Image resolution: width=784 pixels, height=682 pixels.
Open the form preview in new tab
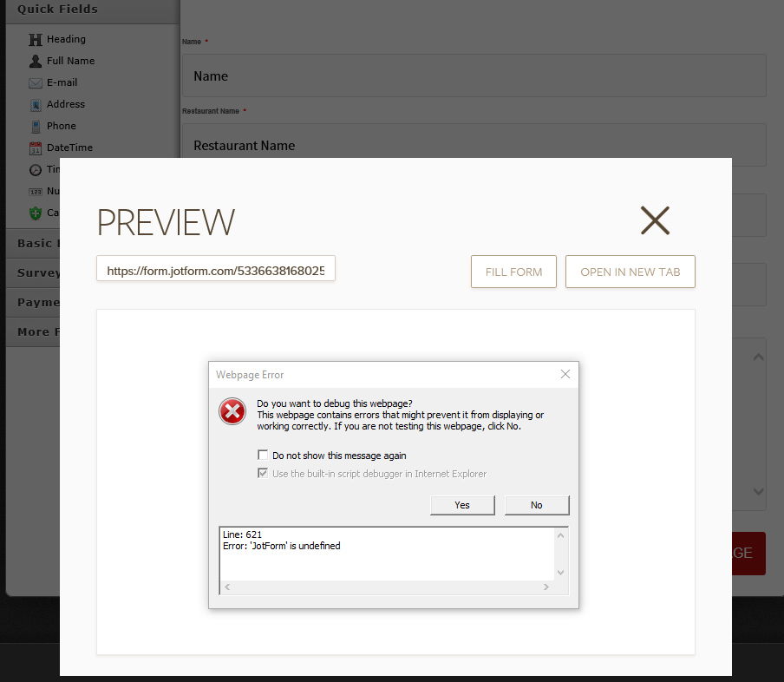630,272
